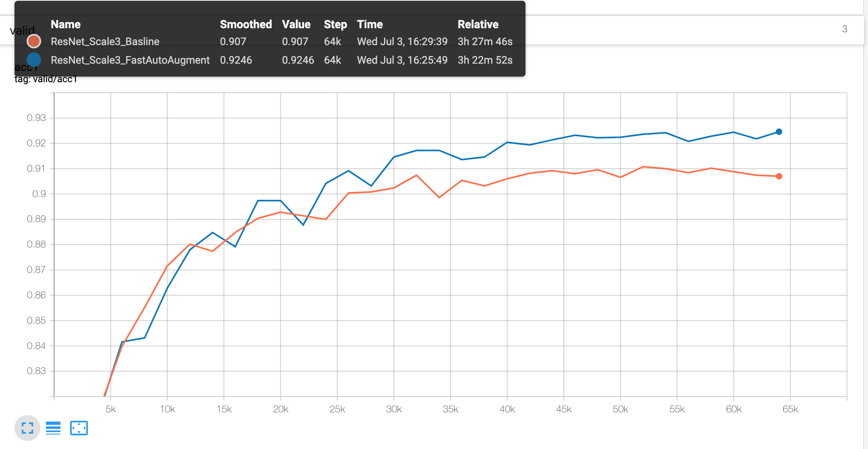Viewport: 868px width, 449px height.
Task: Click the Name column header in tooltip
Action: [66, 24]
